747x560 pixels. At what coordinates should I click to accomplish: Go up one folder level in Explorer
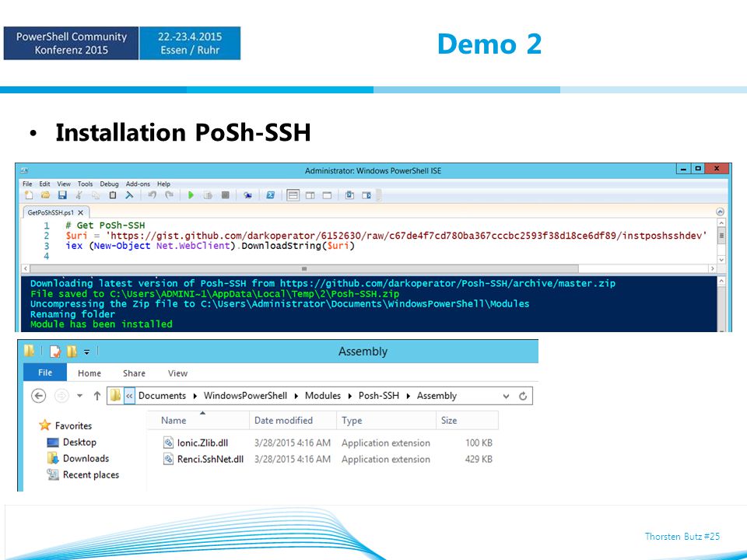tap(97, 396)
